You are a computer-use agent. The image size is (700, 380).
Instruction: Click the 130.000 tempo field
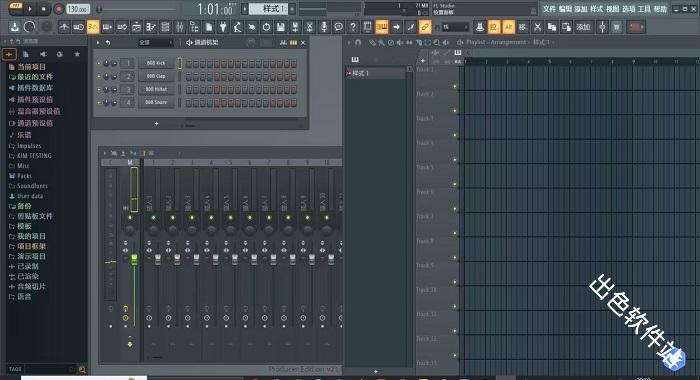pyautogui.click(x=78, y=8)
